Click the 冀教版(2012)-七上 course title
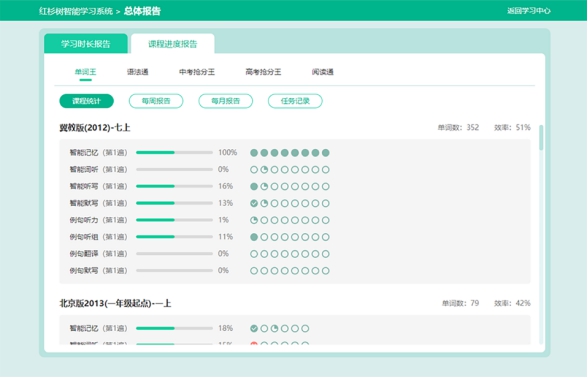This screenshot has height=378, width=588. [x=95, y=128]
